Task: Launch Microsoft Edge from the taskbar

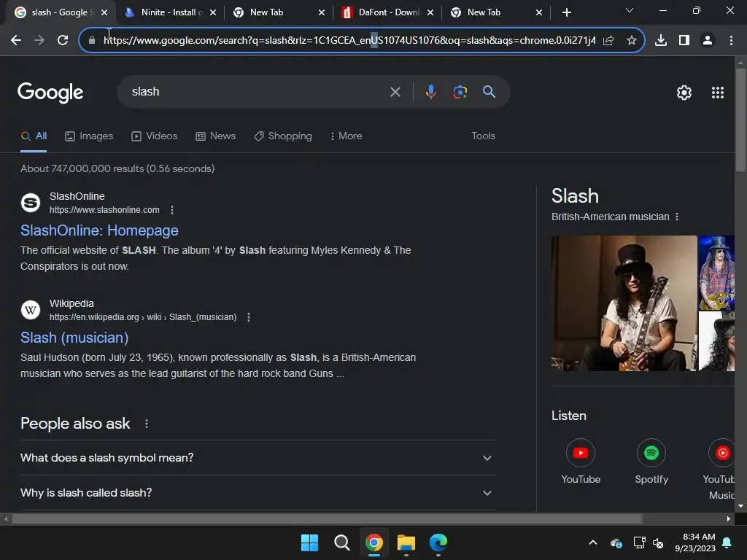Action: pyautogui.click(x=438, y=542)
